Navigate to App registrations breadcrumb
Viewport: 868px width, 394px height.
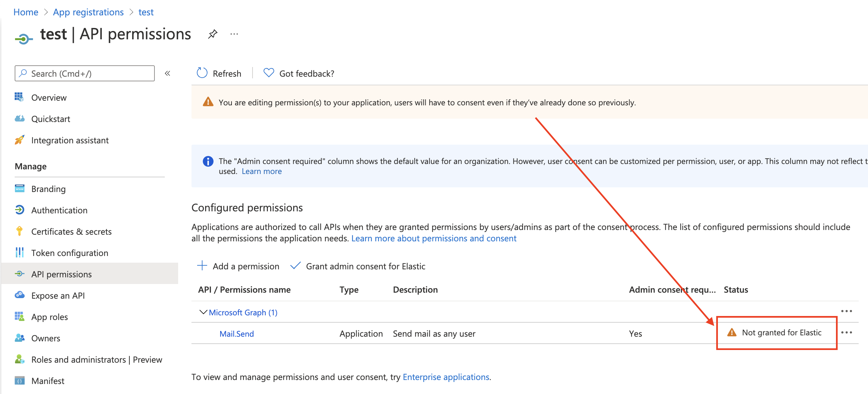pos(88,12)
